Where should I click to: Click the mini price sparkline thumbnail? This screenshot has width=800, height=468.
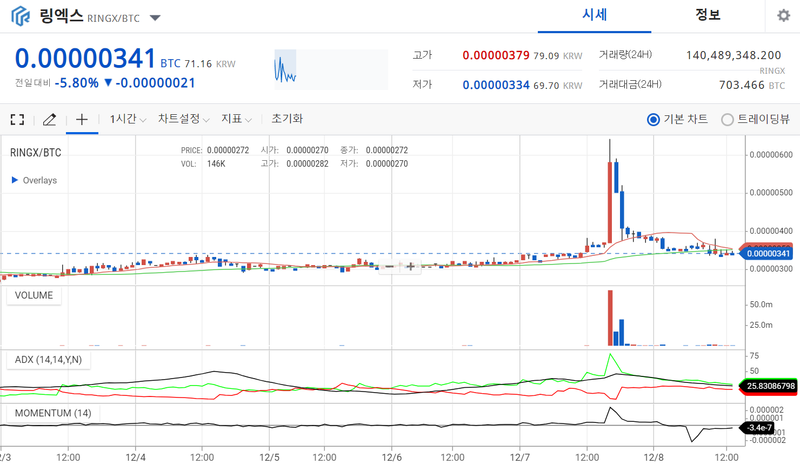331,69
